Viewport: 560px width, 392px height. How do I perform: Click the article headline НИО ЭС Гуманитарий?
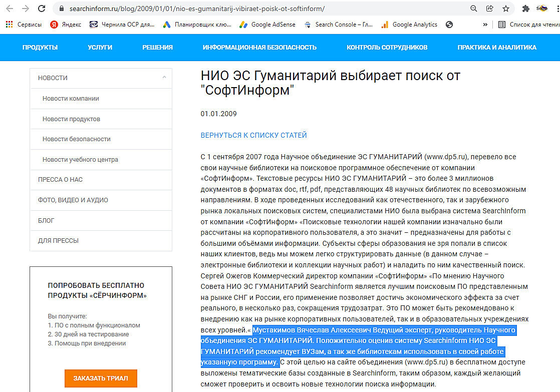click(x=331, y=83)
